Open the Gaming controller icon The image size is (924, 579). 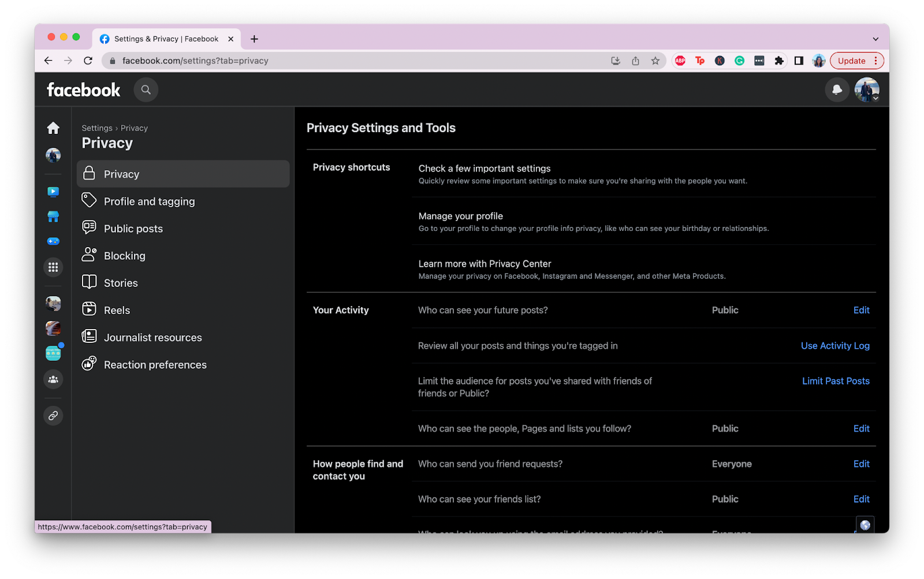coord(53,241)
